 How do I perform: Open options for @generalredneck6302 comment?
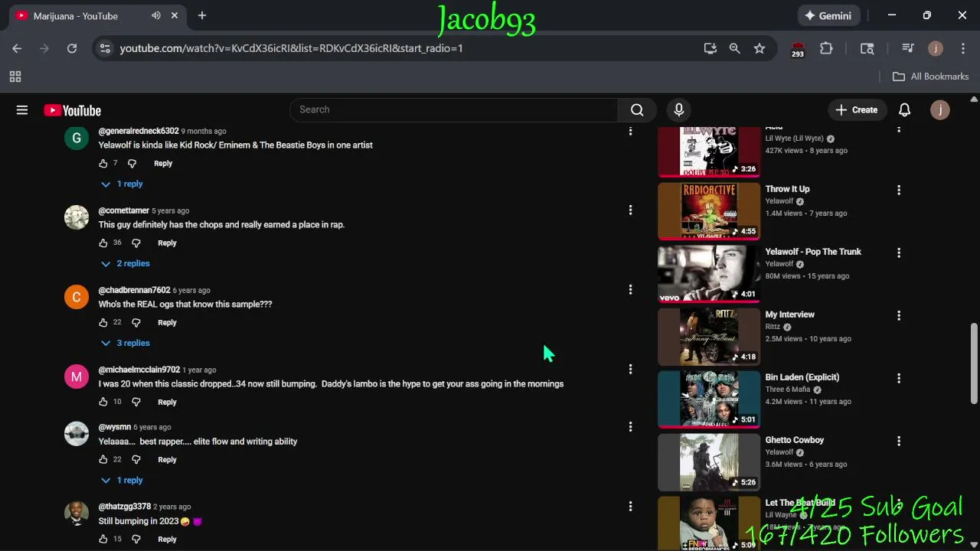[630, 131]
